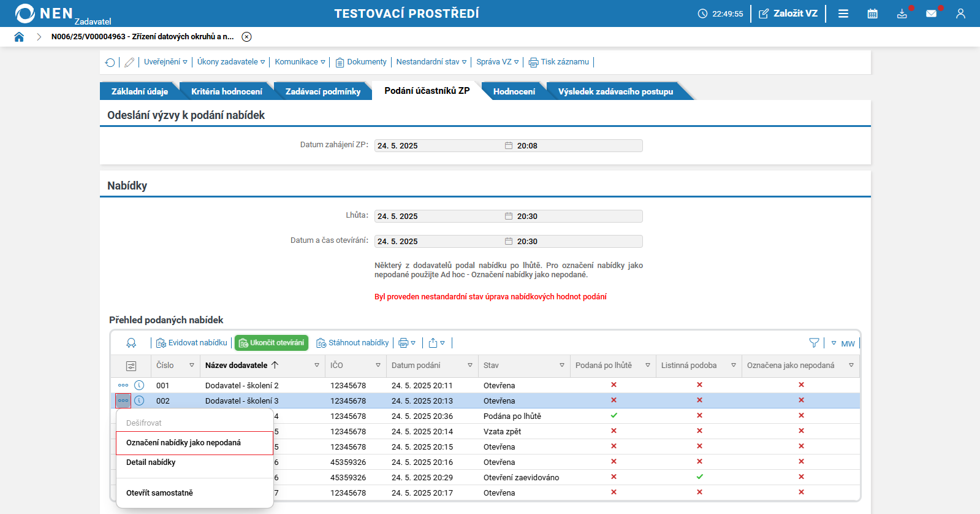Viewport: 980px width, 514px height.
Task: Click the table column settings icon
Action: [x=131, y=366]
